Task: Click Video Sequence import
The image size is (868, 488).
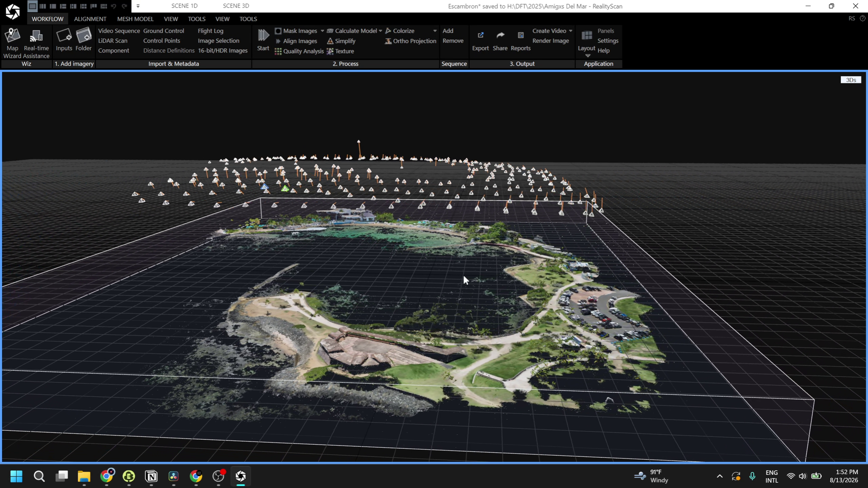Action: coord(119,31)
